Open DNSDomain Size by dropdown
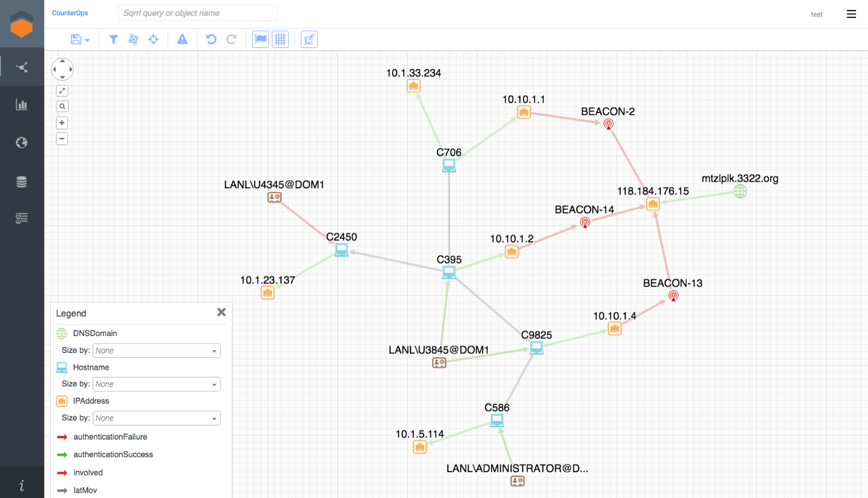This screenshot has height=498, width=868. click(157, 351)
